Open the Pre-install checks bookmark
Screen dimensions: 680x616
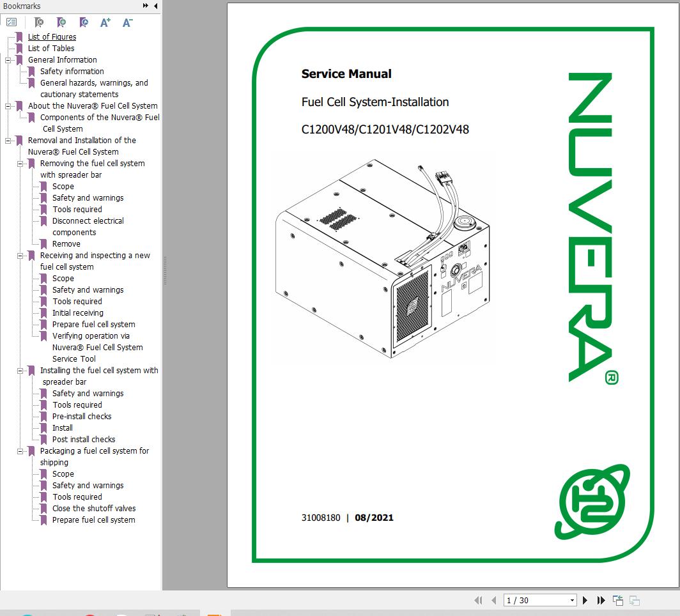[82, 416]
